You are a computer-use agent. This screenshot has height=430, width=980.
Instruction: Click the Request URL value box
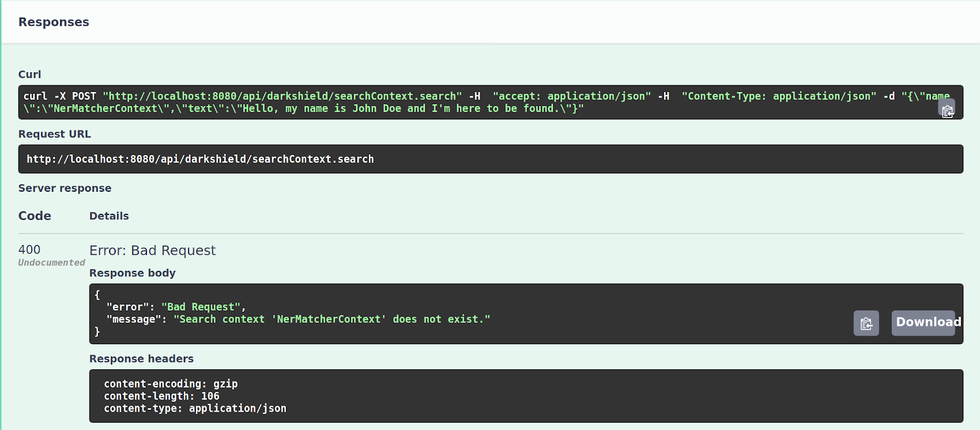pyautogui.click(x=491, y=159)
